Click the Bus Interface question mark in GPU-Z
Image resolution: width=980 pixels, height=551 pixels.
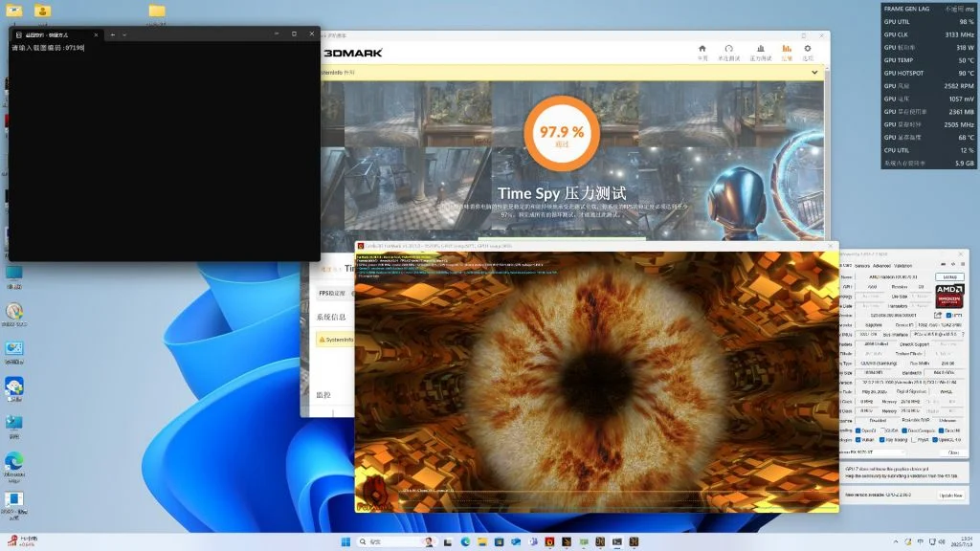tap(963, 334)
